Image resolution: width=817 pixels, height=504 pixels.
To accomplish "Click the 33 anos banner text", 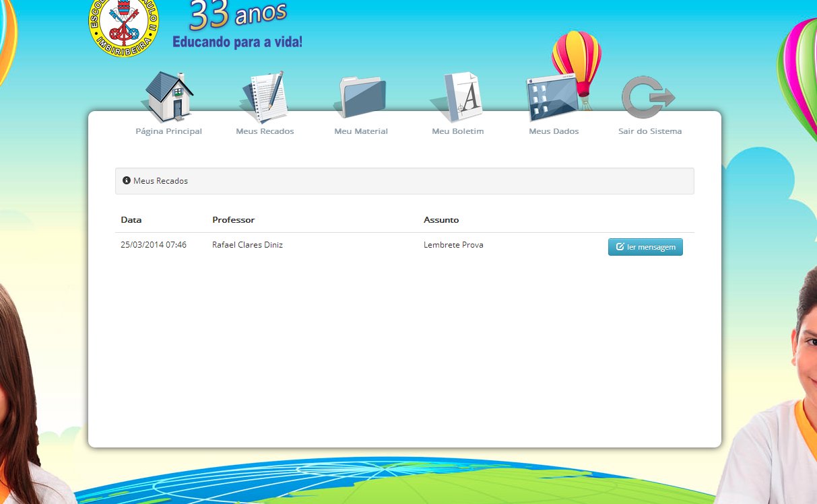I will [x=238, y=15].
